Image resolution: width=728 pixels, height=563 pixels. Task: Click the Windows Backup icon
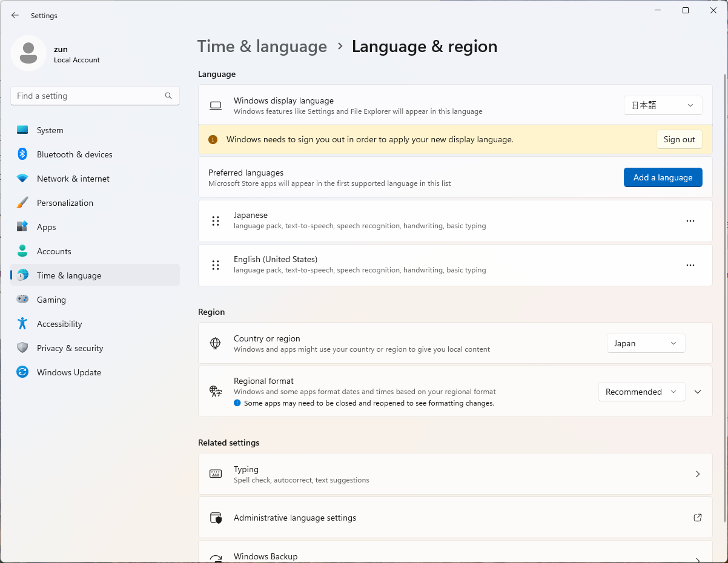pyautogui.click(x=216, y=559)
